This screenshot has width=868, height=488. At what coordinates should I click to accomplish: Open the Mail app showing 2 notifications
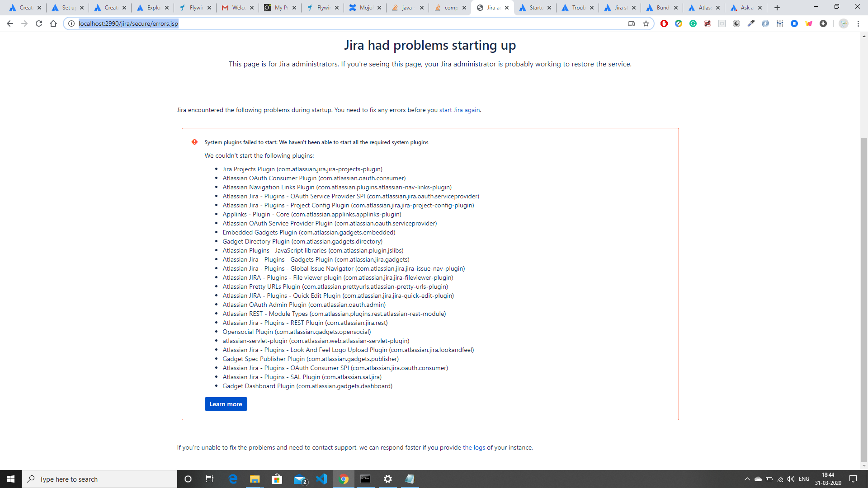click(x=300, y=479)
